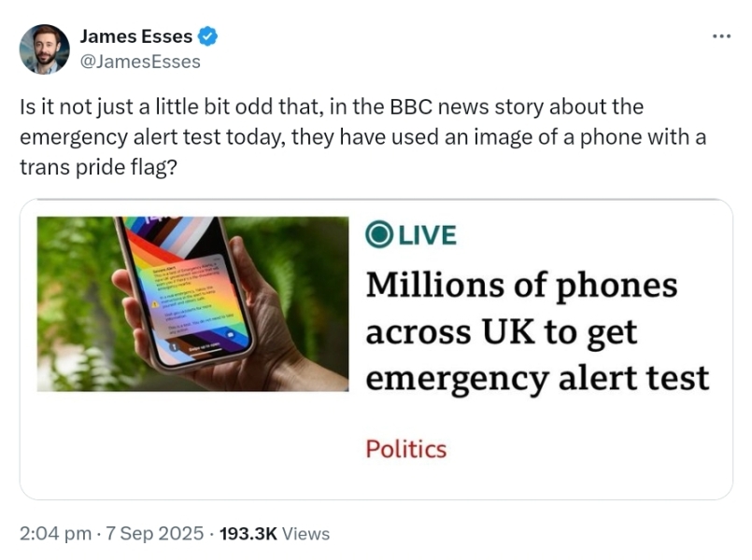Click the 2:04 pm timestamp
752x560 pixels.
pos(55,534)
